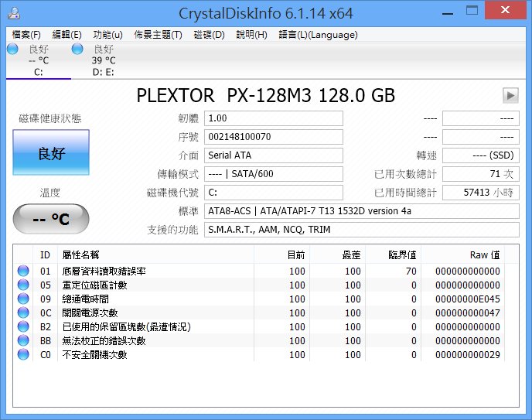The width and height of the screenshot is (532, 420).
Task: Click the Raw 值 column header
Action: [462, 254]
